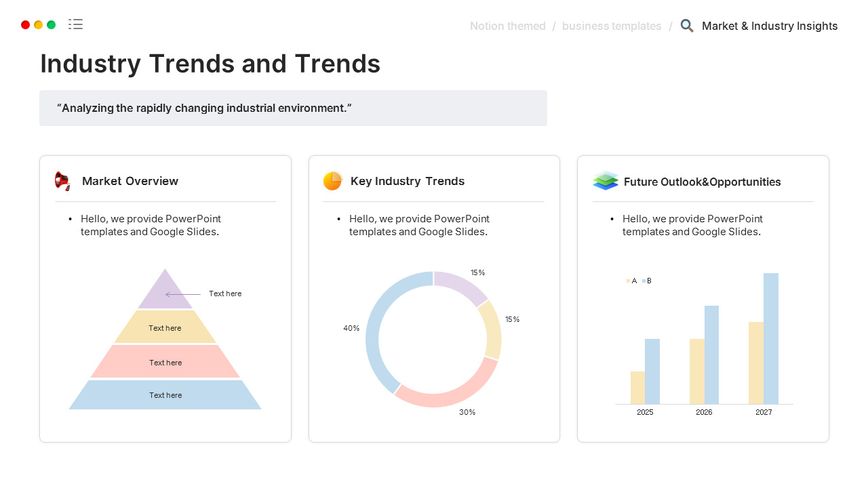Click the megaphone icon beside Market Overview
The image size is (868, 488).
point(62,181)
